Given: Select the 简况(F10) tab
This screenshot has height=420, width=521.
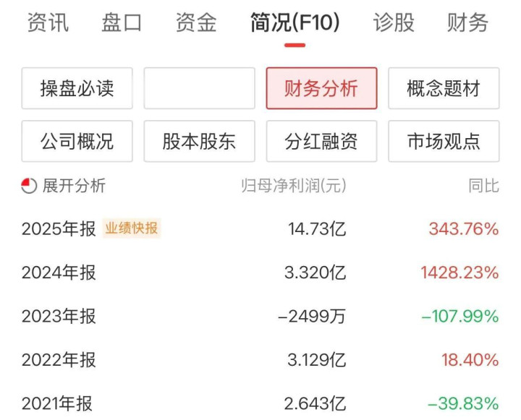Looking at the screenshot, I should click(x=295, y=23).
